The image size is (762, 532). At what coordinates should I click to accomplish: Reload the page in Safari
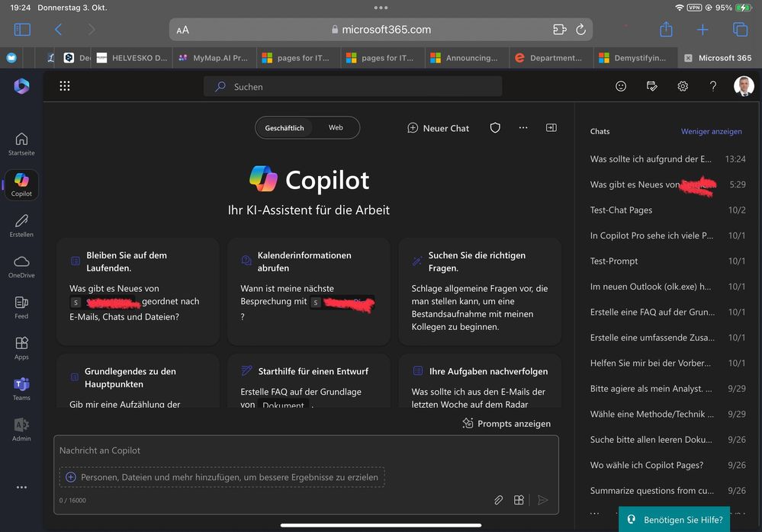click(x=580, y=30)
